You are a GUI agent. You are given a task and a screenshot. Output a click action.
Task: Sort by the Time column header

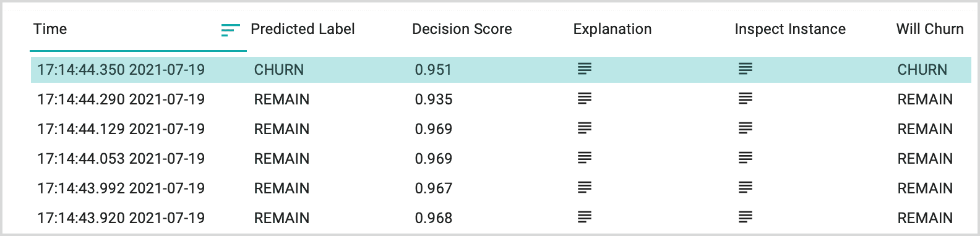(x=50, y=29)
